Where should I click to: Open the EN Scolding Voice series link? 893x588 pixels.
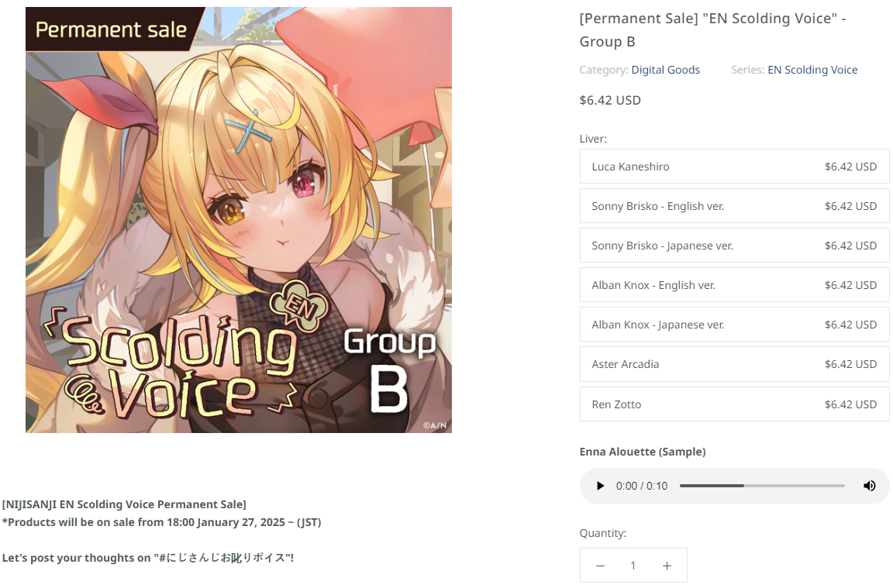(812, 70)
